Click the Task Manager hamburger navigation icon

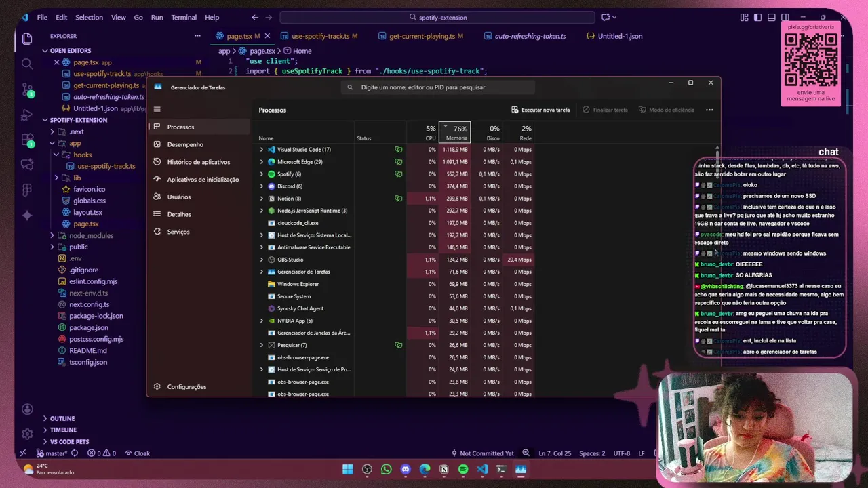(157, 109)
